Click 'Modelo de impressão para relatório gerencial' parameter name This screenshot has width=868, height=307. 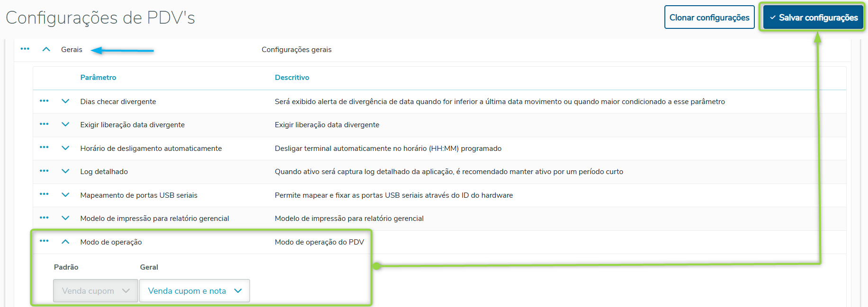(154, 219)
